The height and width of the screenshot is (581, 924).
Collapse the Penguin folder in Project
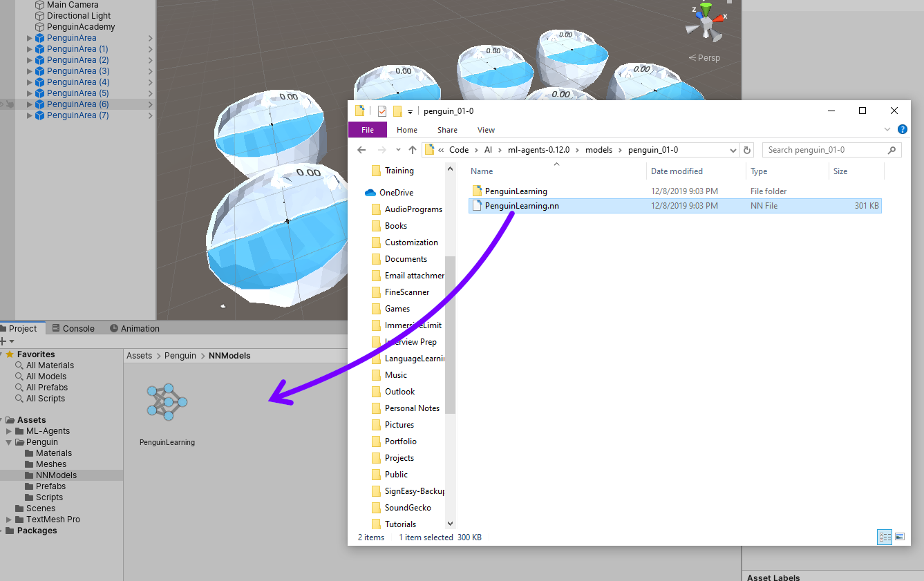(x=9, y=442)
